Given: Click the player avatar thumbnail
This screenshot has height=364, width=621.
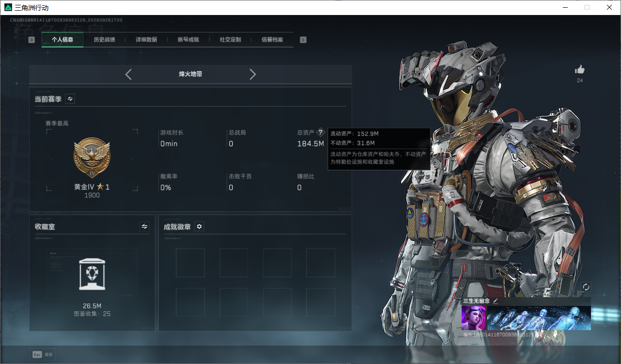Looking at the screenshot, I should point(473,318).
